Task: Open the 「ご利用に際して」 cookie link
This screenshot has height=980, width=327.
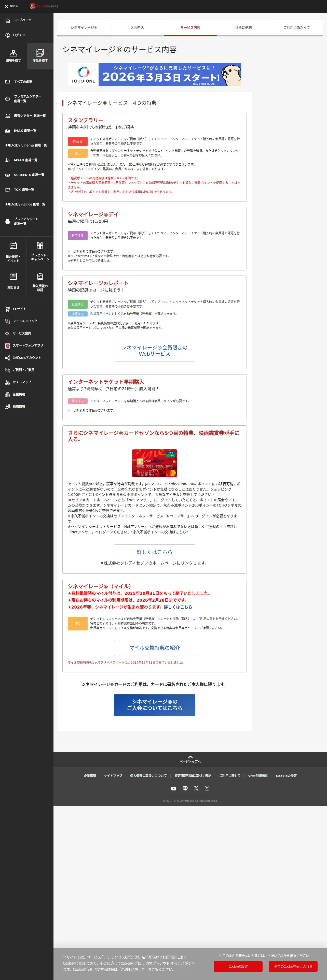Action: pyautogui.click(x=133, y=969)
